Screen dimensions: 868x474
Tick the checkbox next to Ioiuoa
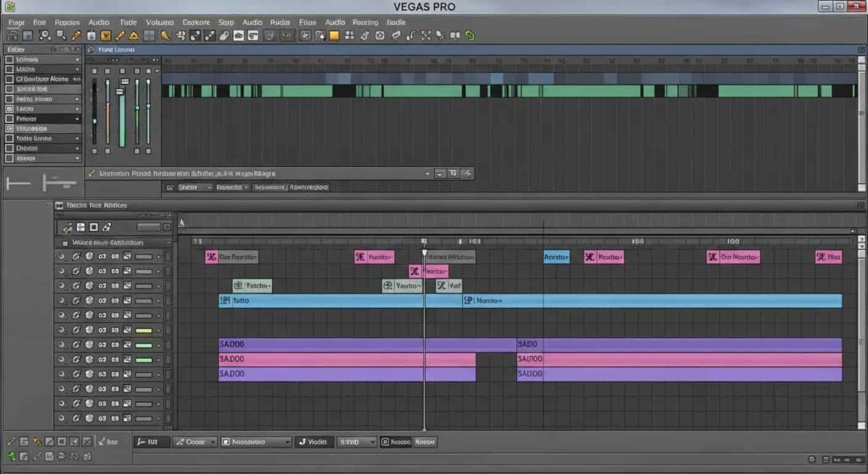(x=9, y=159)
